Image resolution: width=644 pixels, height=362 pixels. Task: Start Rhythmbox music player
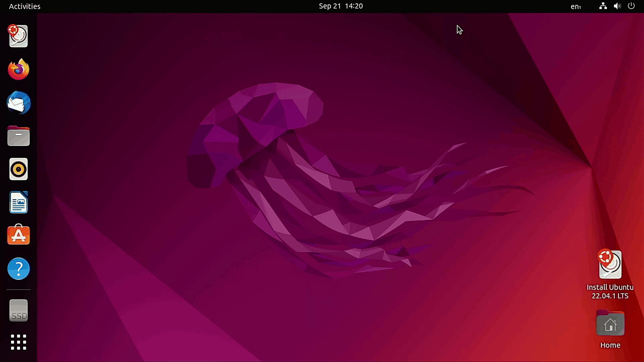(18, 169)
